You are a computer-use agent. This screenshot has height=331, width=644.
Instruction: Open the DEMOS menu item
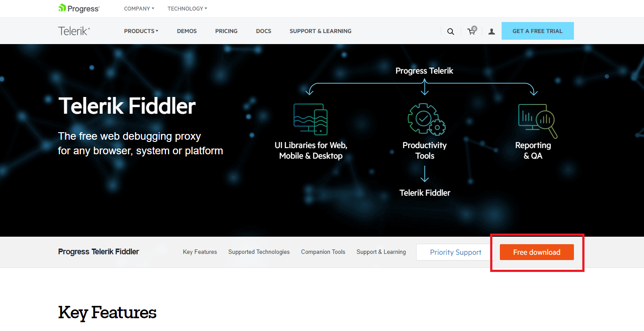[x=187, y=31]
